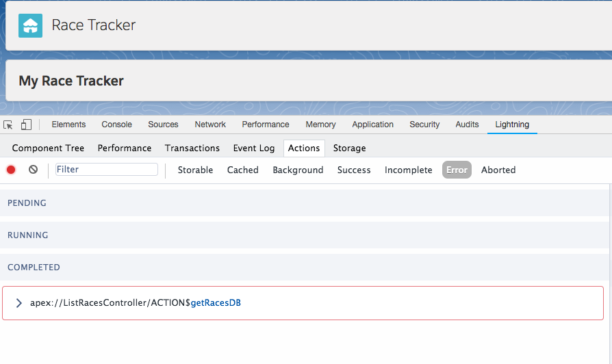
Task: Open the Storage tab
Action: 349,148
